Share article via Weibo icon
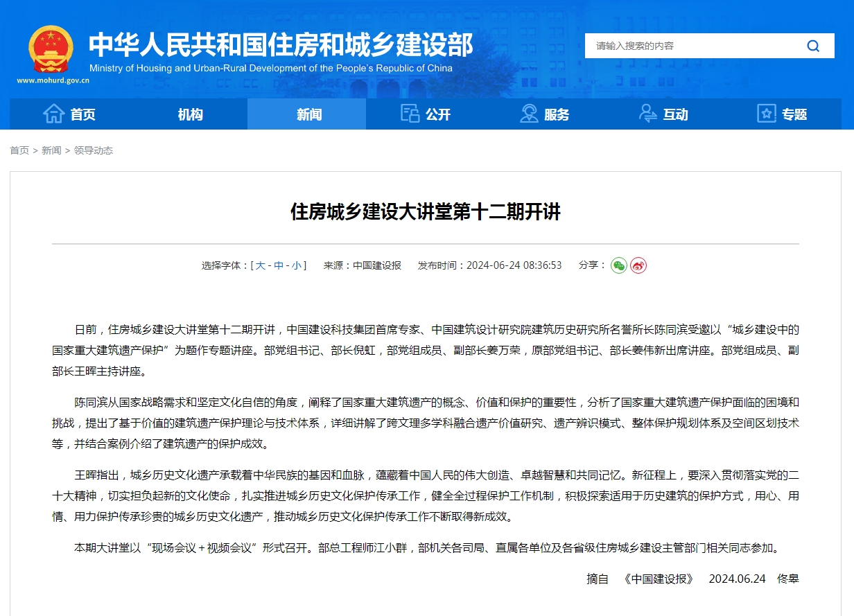Image resolution: width=854 pixels, height=616 pixels. pyautogui.click(x=638, y=265)
